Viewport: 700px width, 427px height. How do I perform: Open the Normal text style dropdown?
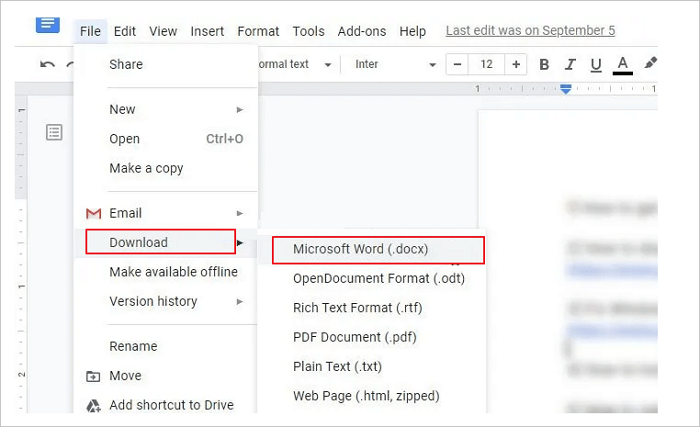point(294,65)
